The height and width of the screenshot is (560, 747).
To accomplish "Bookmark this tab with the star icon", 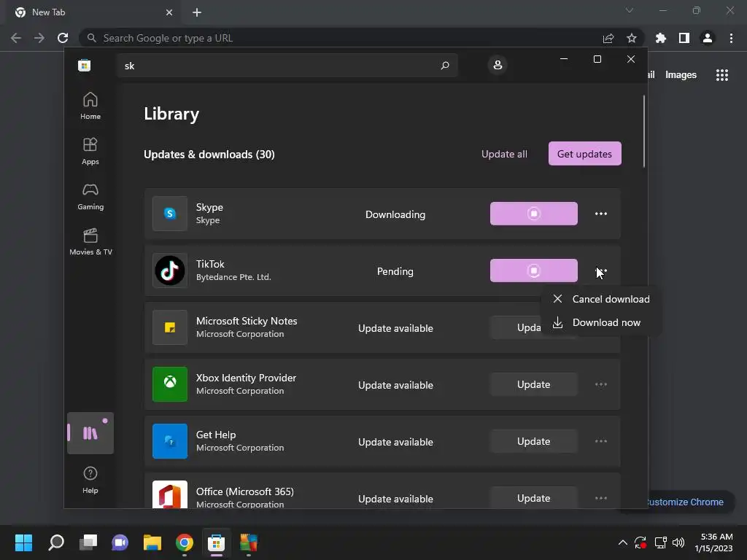I will [631, 38].
